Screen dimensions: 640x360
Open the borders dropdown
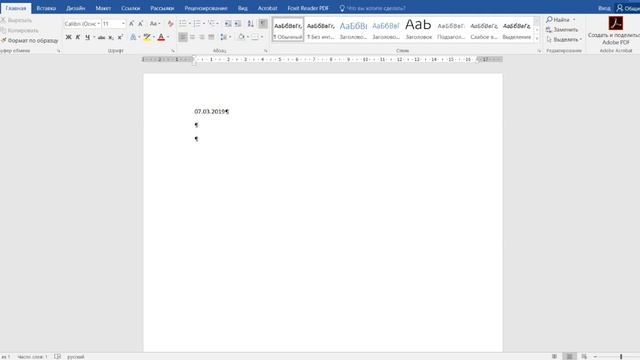(262, 37)
